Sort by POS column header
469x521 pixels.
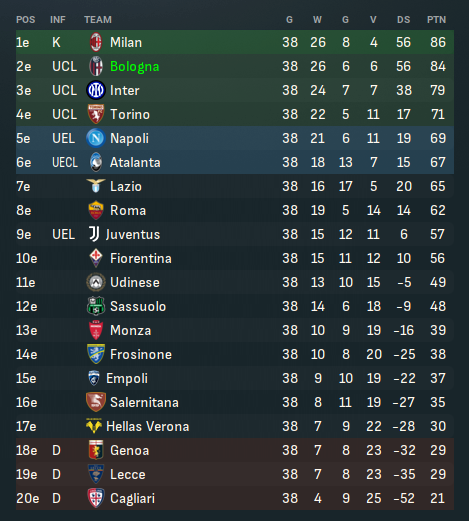[26, 20]
